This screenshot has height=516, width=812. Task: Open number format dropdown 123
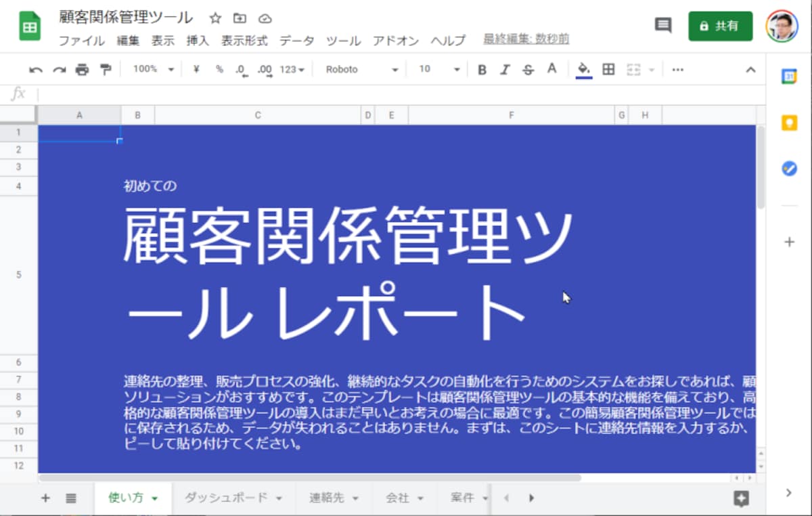point(292,69)
